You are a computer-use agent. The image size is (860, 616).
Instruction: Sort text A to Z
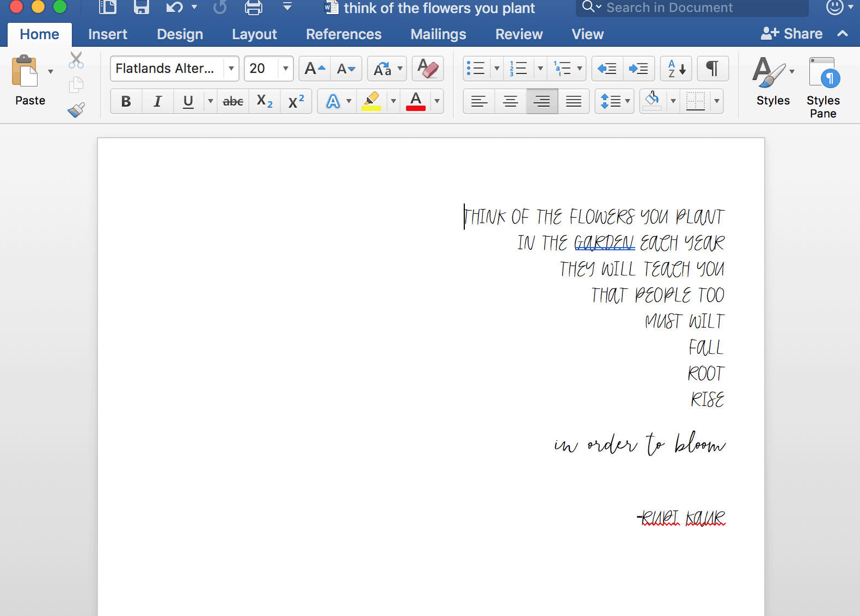tap(676, 69)
